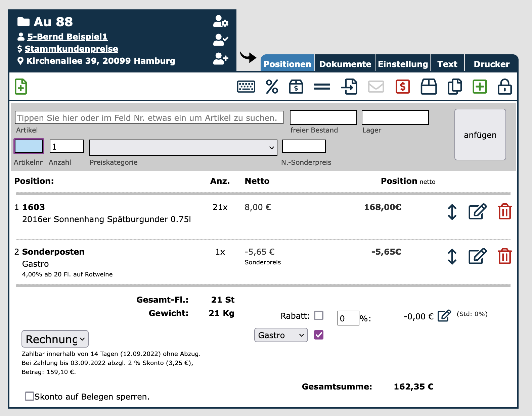The image size is (532, 416).
Task: Click the red dollar invoice icon
Action: point(402,87)
